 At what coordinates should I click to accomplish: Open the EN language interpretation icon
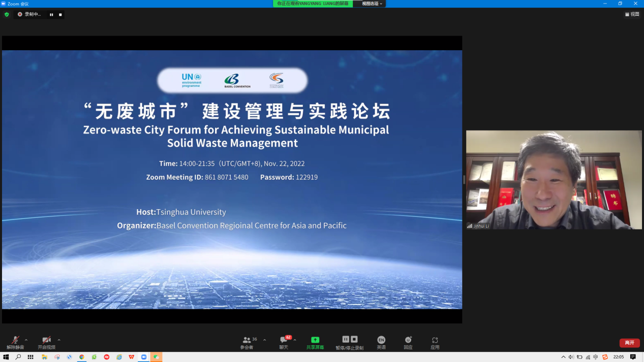(x=381, y=343)
